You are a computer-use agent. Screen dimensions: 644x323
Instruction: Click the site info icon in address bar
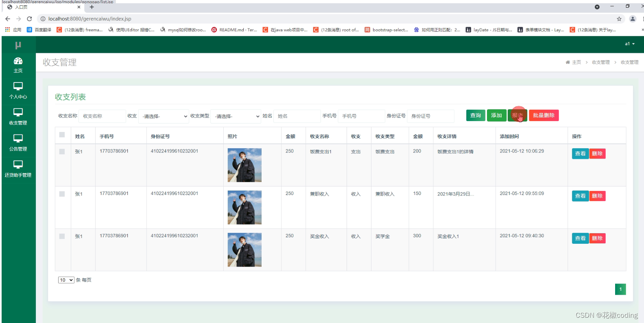pos(43,19)
